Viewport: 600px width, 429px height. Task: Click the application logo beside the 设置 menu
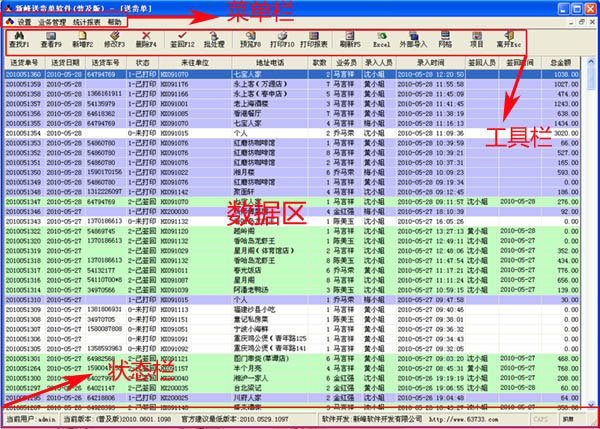click(x=10, y=22)
